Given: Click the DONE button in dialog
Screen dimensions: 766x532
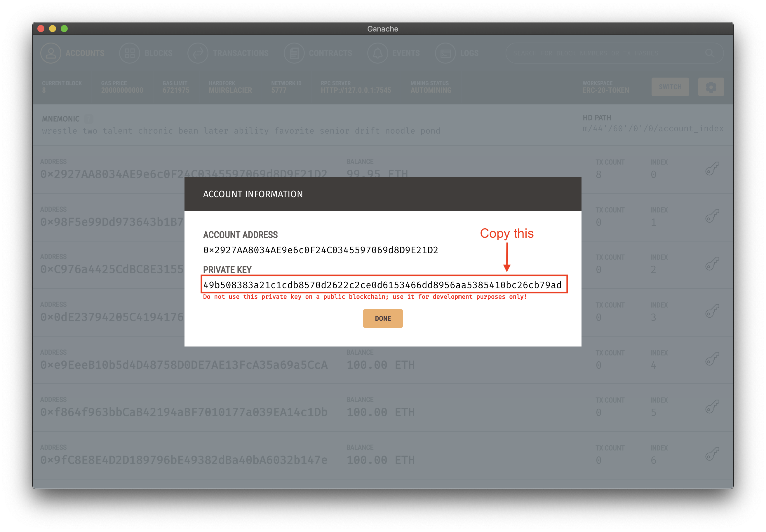Looking at the screenshot, I should (x=383, y=318).
